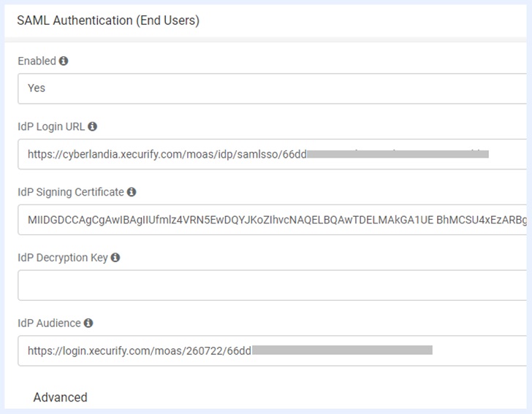Viewport: 532px width, 414px height.
Task: Select the empty IdP Decryption Key field
Action: point(272,285)
